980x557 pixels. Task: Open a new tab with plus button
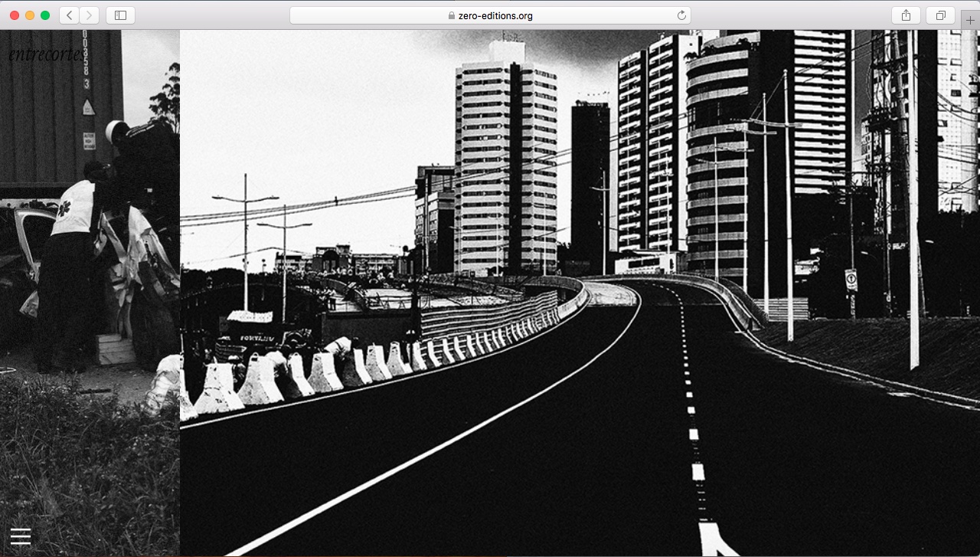click(x=970, y=21)
